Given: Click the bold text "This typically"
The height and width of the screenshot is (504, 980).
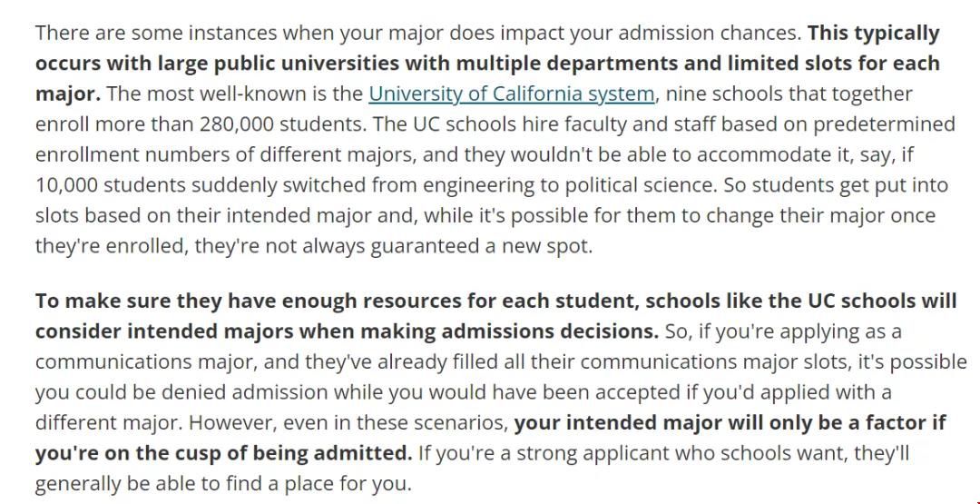Looking at the screenshot, I should click(x=874, y=33).
